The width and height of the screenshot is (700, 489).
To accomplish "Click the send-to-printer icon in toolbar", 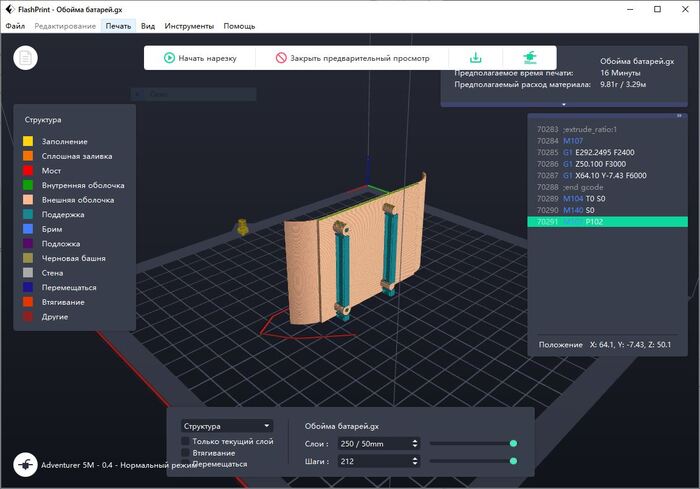I will point(530,58).
